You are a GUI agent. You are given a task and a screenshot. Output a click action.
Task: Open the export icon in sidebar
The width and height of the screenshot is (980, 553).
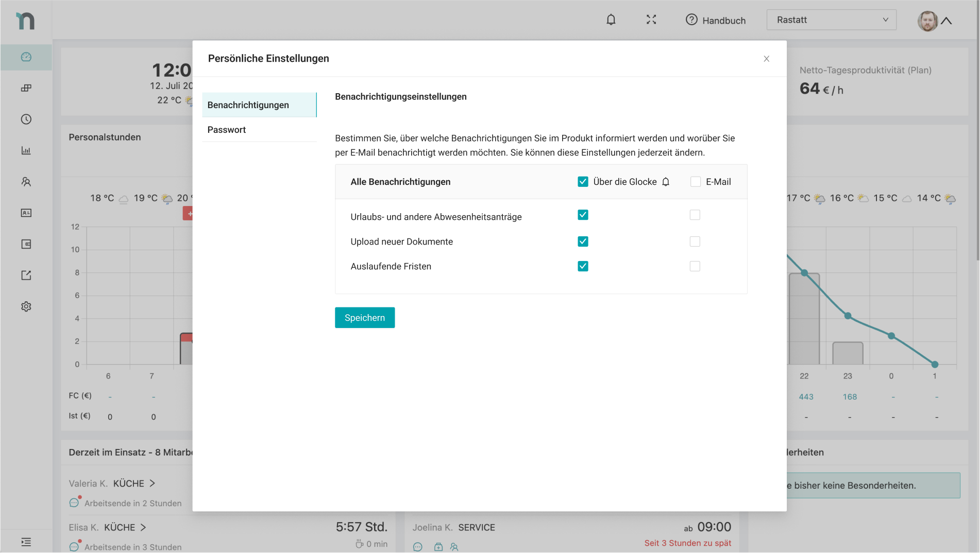26,275
